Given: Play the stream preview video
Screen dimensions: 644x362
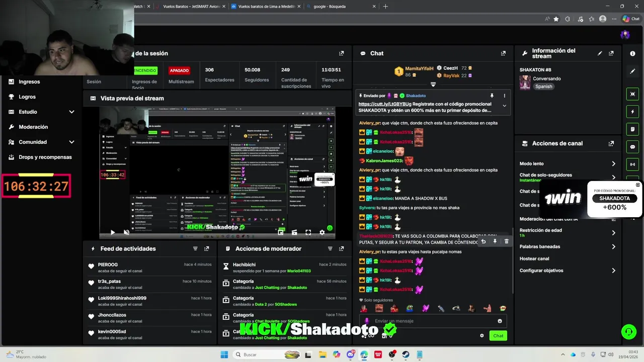Looking at the screenshot, I should point(112,232).
